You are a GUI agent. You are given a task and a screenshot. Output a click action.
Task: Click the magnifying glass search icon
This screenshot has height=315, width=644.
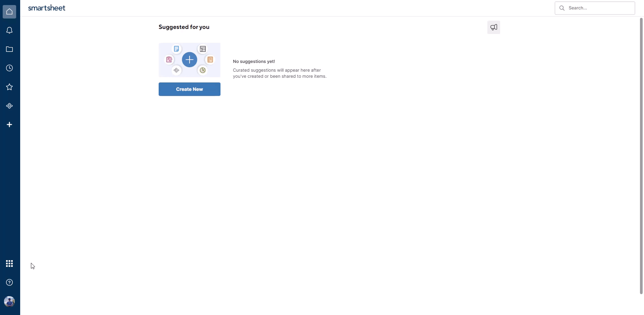point(562,8)
